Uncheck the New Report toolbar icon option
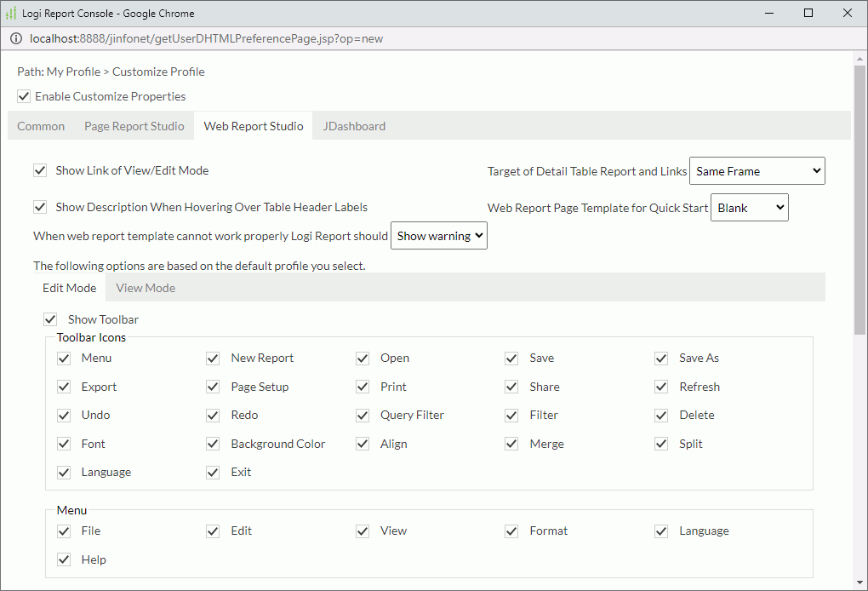 click(x=213, y=358)
